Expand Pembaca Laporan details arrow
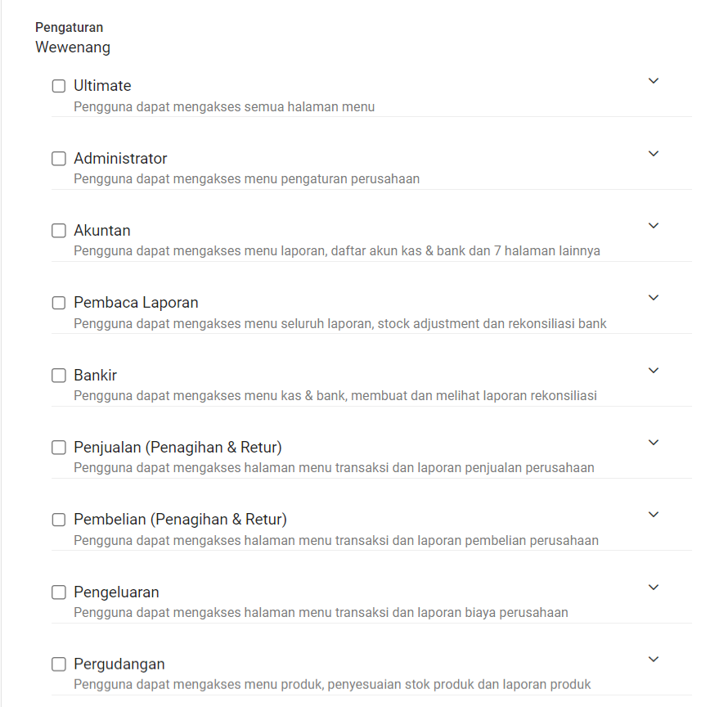The width and height of the screenshot is (728, 707). tap(654, 298)
